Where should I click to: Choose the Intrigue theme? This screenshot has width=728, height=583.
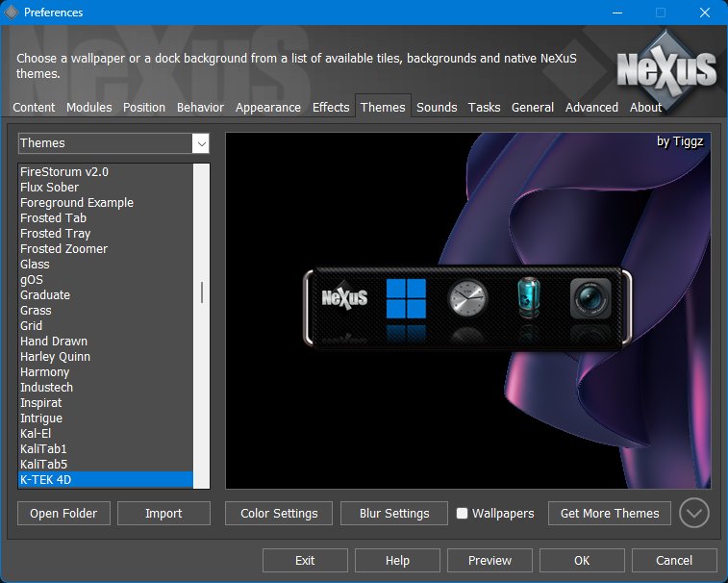pyautogui.click(x=106, y=418)
